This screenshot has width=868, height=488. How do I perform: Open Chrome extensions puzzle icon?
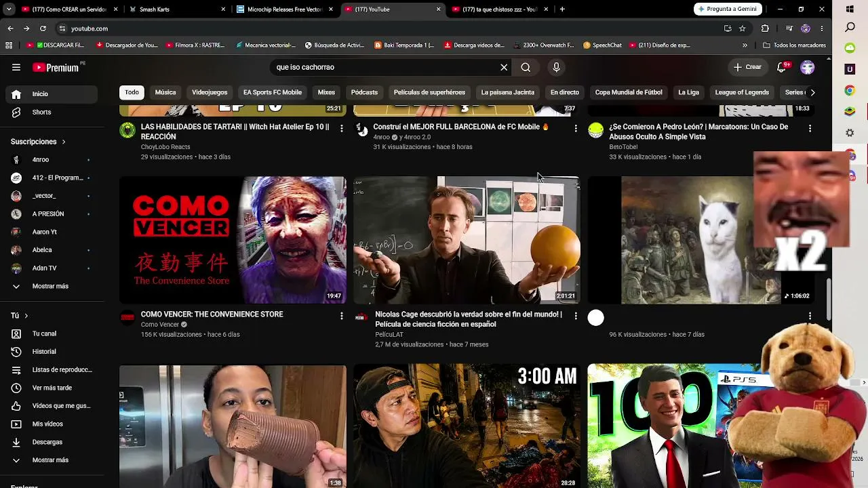765,28
